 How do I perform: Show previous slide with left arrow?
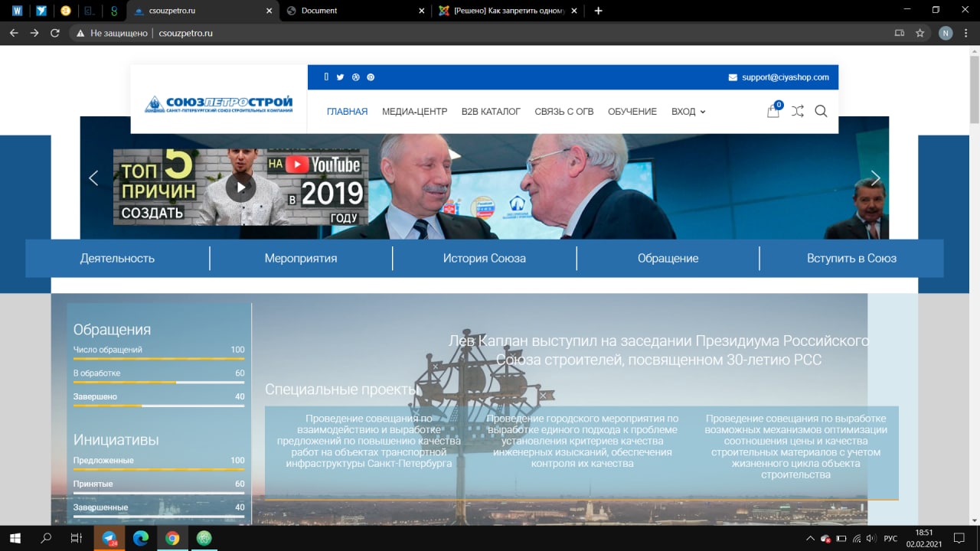pyautogui.click(x=93, y=178)
